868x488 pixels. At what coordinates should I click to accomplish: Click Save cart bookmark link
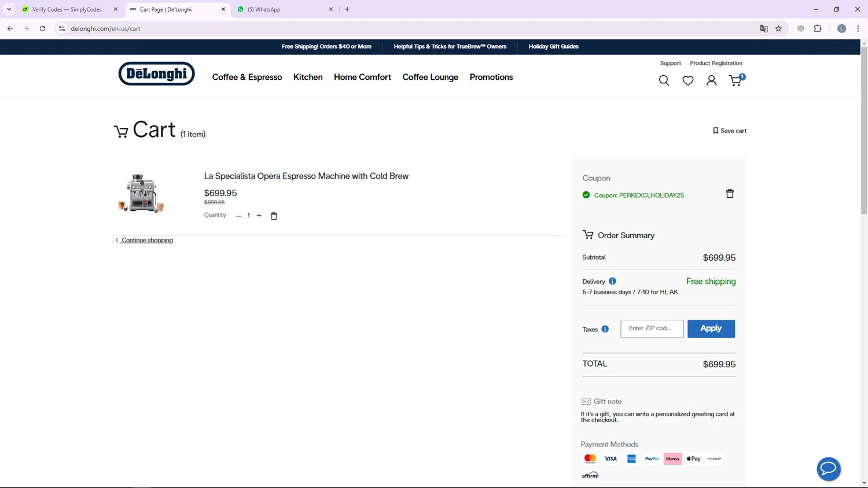(729, 131)
